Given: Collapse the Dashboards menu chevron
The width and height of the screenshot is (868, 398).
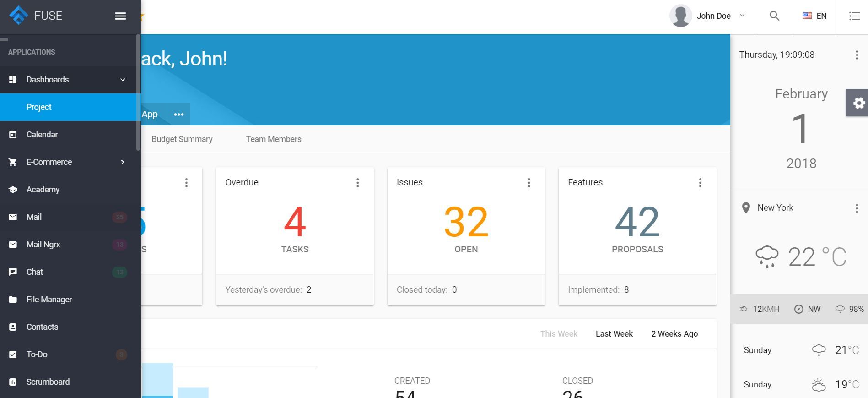Looking at the screenshot, I should (123, 80).
